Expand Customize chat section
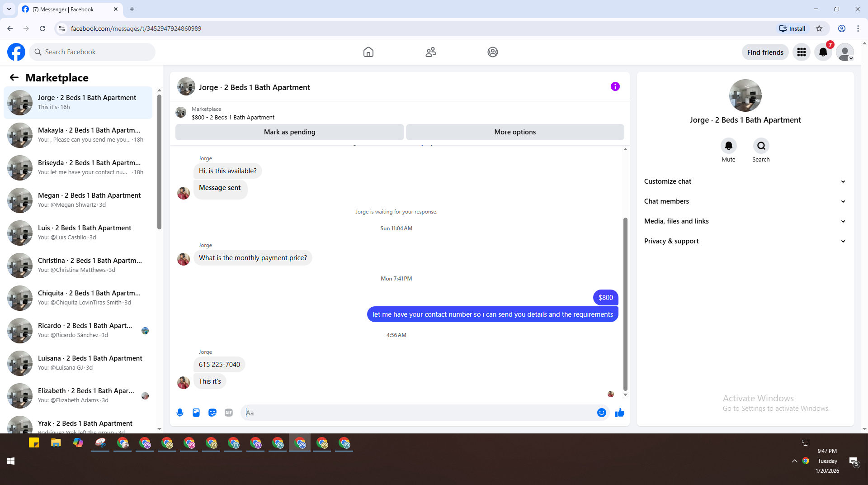The width and height of the screenshot is (868, 485). 745,181
